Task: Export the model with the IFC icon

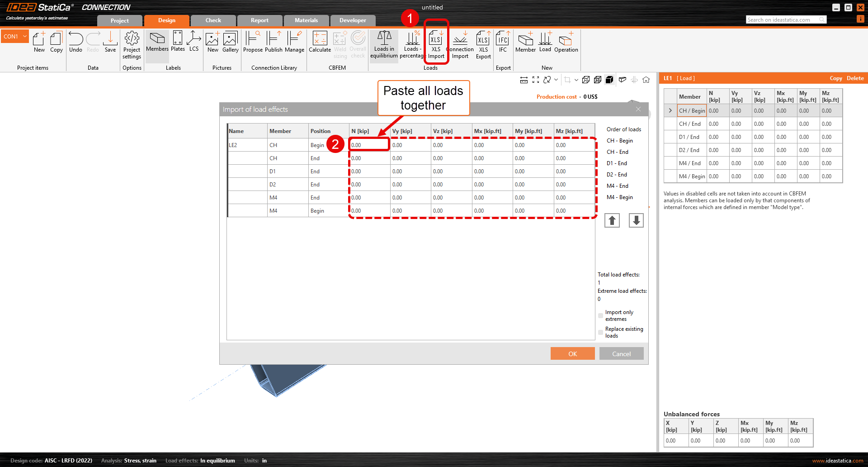Action: click(503, 43)
